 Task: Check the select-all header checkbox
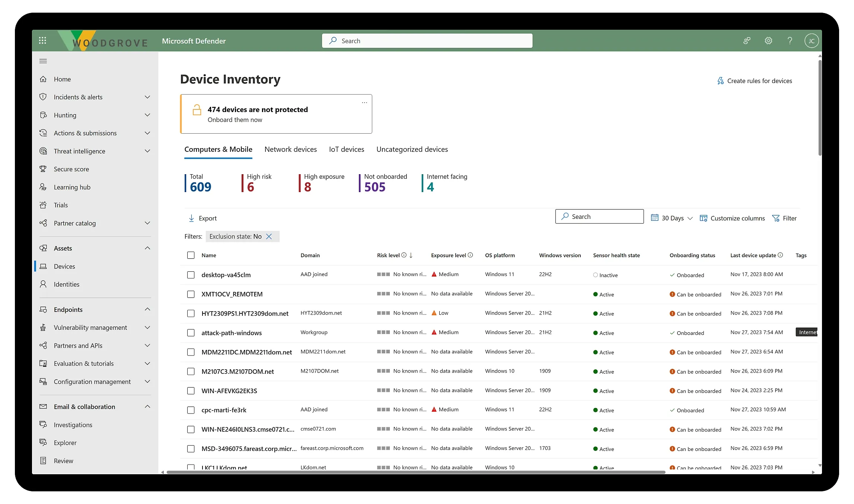(191, 255)
